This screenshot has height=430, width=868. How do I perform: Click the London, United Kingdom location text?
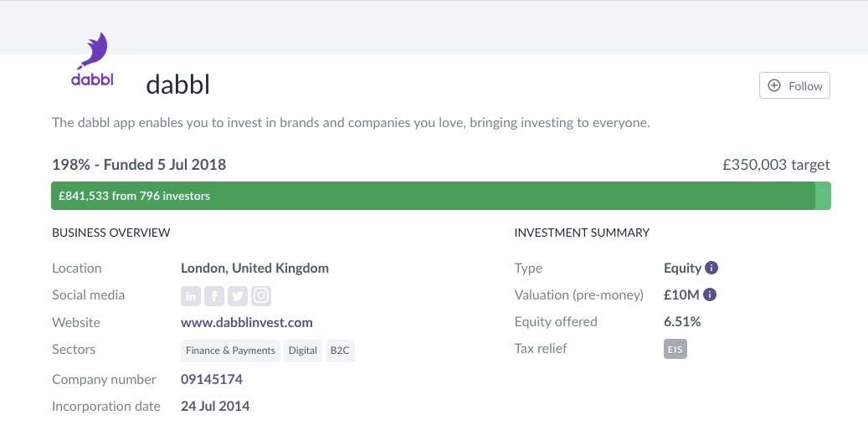pyautogui.click(x=254, y=269)
